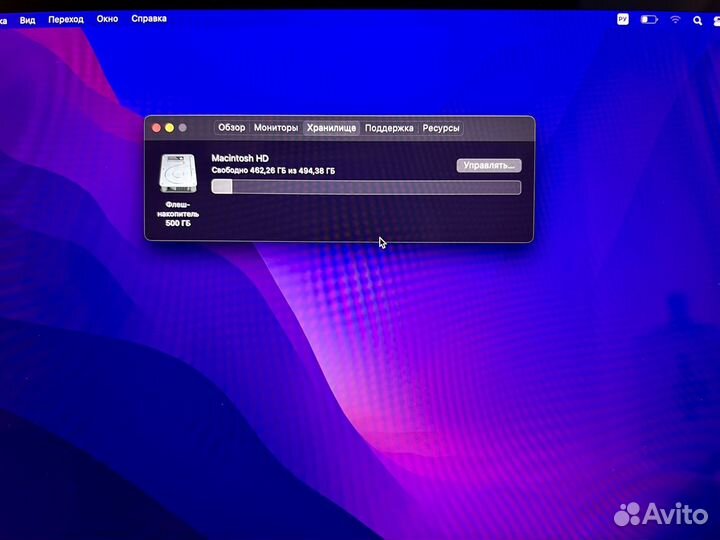Screen dimensions: 720x540
Task: Click the battery status icon
Action: click(649, 19)
